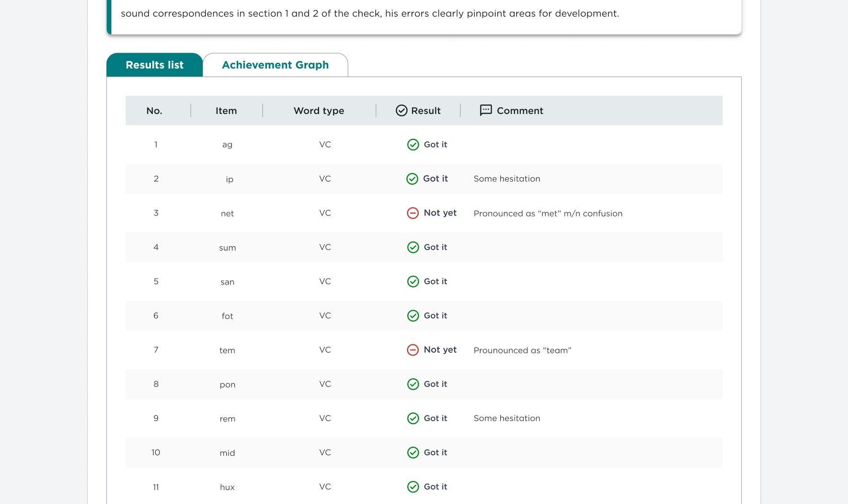Screen dimensions: 848x504
Task: Click the 'Pronounced as team' comment
Action: click(x=522, y=351)
